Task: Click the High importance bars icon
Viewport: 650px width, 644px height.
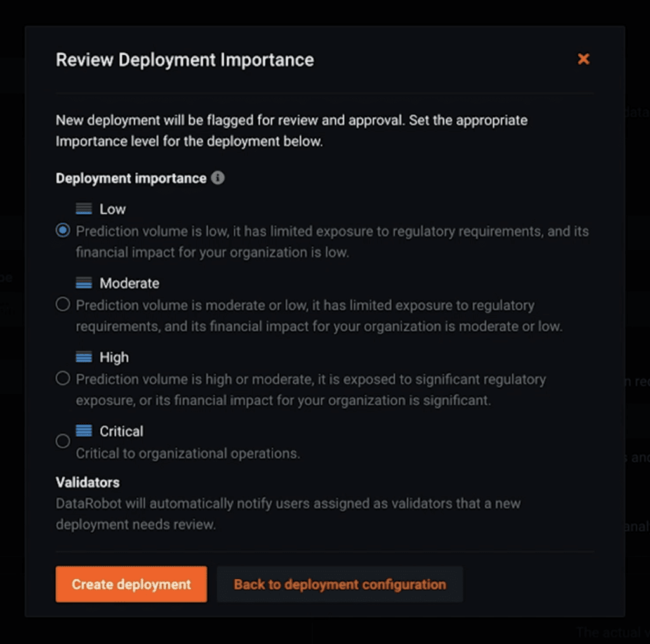Action: (84, 357)
